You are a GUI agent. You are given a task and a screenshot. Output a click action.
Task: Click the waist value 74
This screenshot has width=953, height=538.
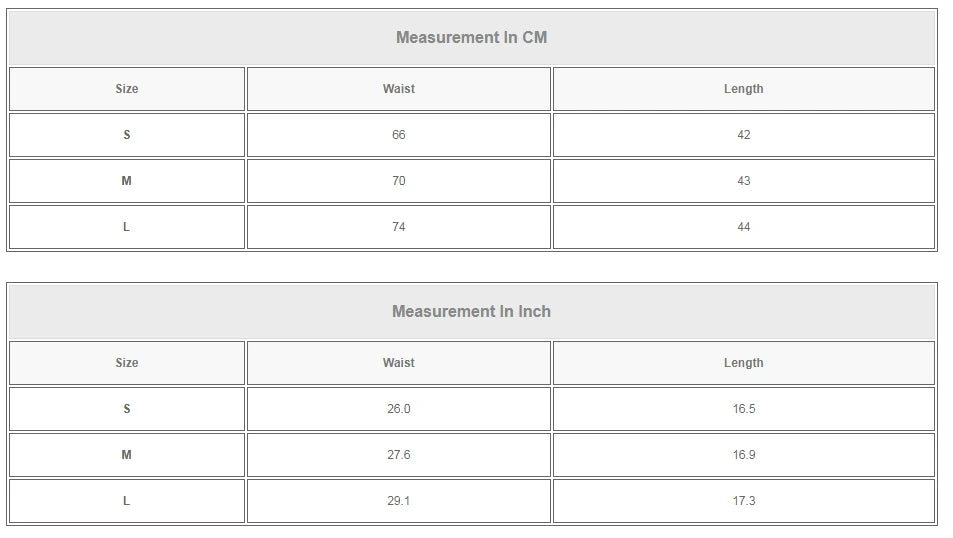398,227
